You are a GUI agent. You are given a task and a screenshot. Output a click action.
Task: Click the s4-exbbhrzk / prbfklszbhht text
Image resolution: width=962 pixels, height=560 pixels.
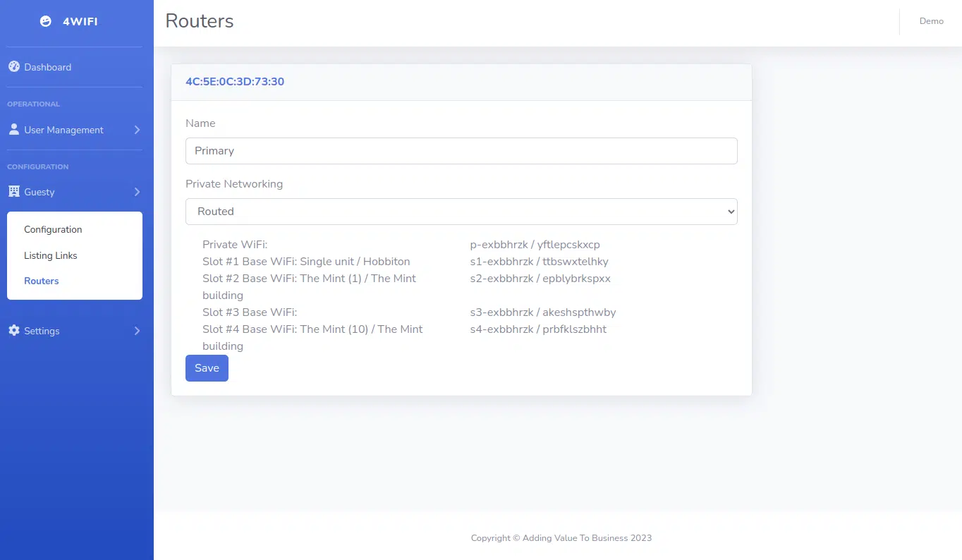coord(538,329)
